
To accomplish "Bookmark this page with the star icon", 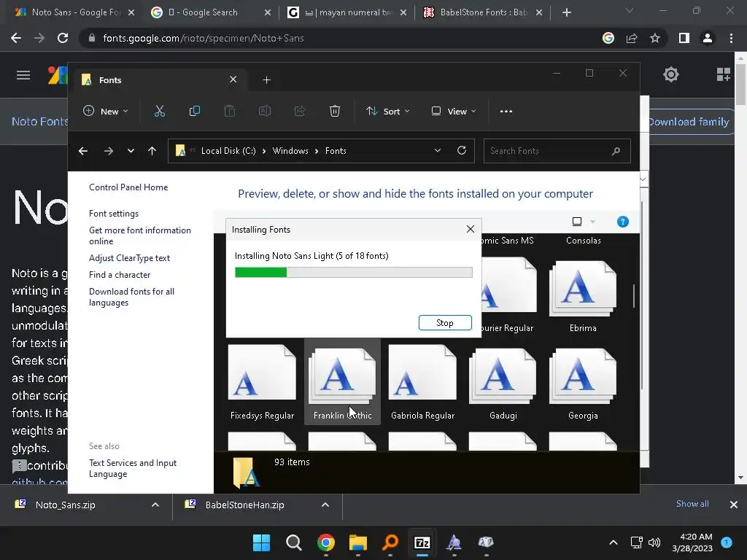I will (x=655, y=38).
